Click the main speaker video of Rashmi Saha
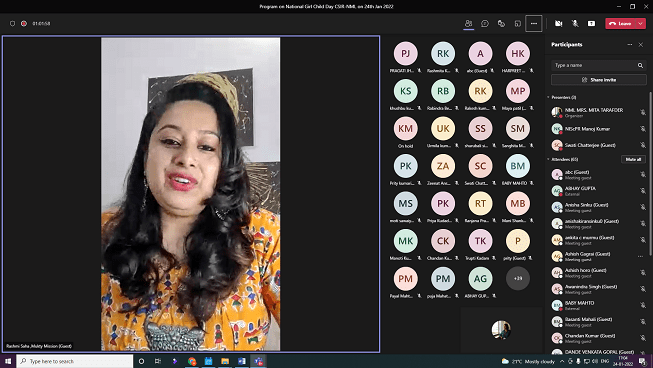 tap(191, 194)
